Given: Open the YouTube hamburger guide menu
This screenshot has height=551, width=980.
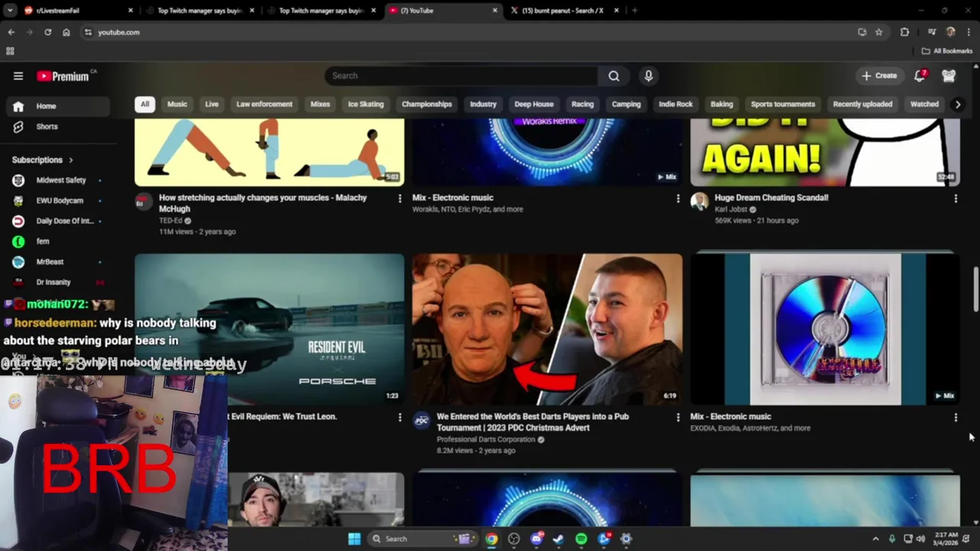Looking at the screenshot, I should click(x=18, y=76).
